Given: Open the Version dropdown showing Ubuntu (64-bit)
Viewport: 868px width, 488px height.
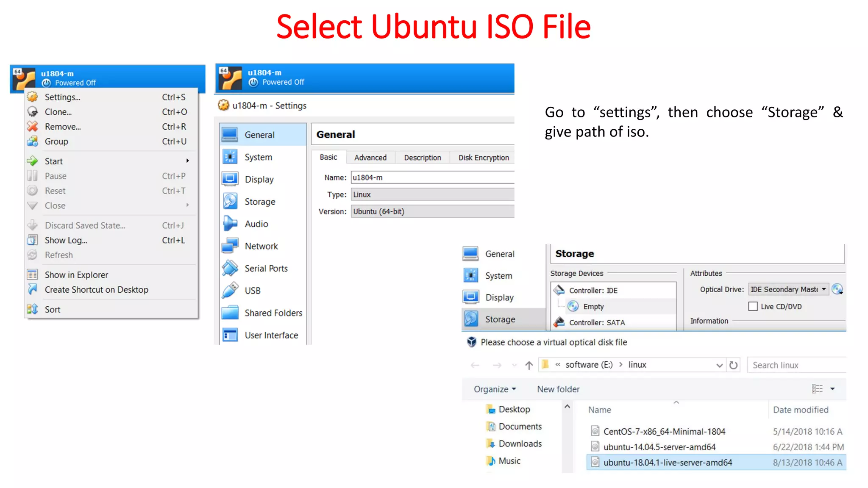Looking at the screenshot, I should pyautogui.click(x=432, y=211).
